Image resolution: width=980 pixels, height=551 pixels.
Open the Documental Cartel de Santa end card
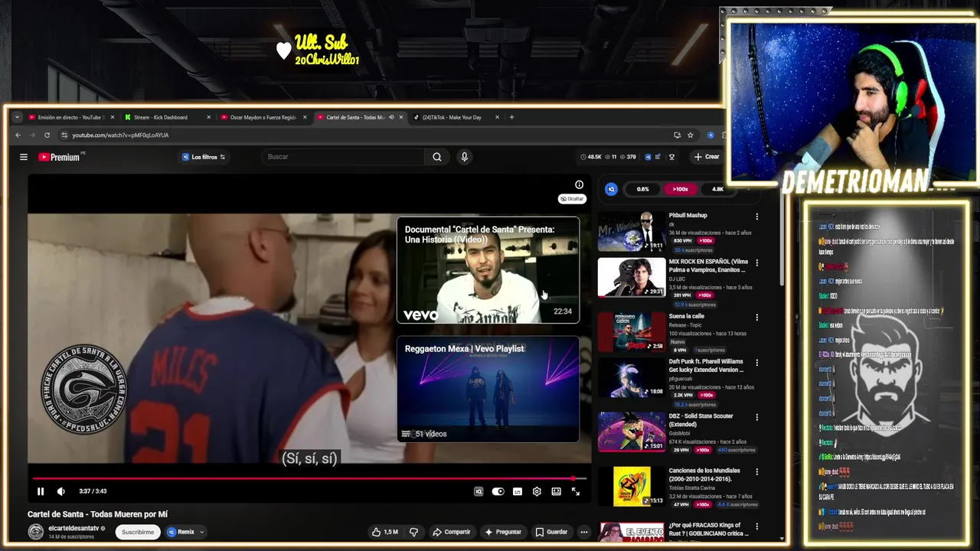(488, 270)
